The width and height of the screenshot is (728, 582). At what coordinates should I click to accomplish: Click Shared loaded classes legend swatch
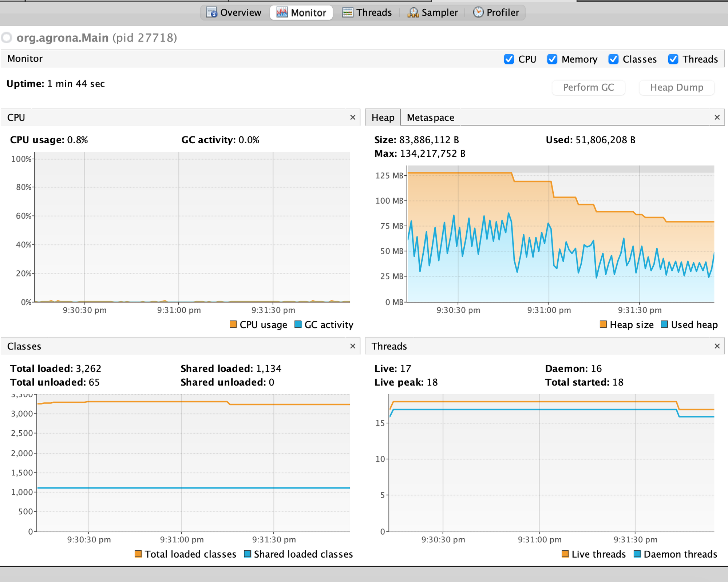[248, 554]
